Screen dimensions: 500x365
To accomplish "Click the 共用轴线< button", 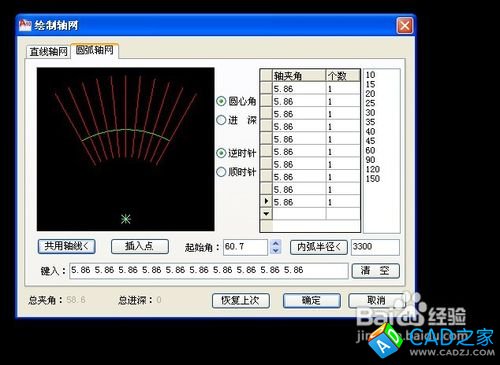I will click(67, 247).
